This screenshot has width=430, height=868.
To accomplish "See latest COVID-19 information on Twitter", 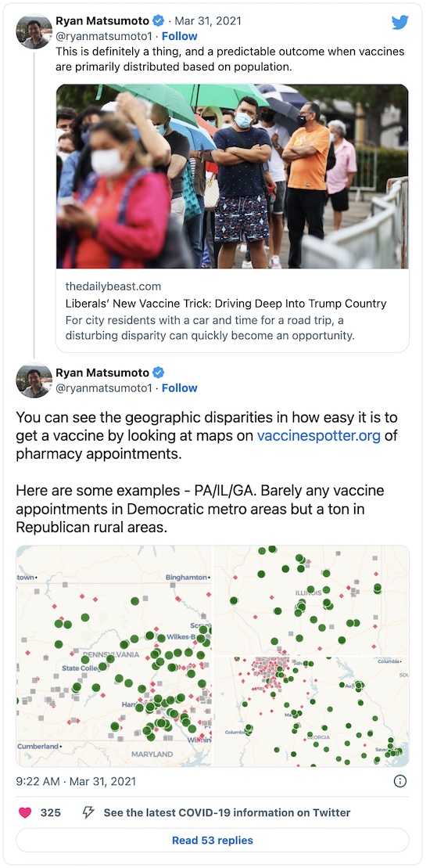I will (x=228, y=812).
